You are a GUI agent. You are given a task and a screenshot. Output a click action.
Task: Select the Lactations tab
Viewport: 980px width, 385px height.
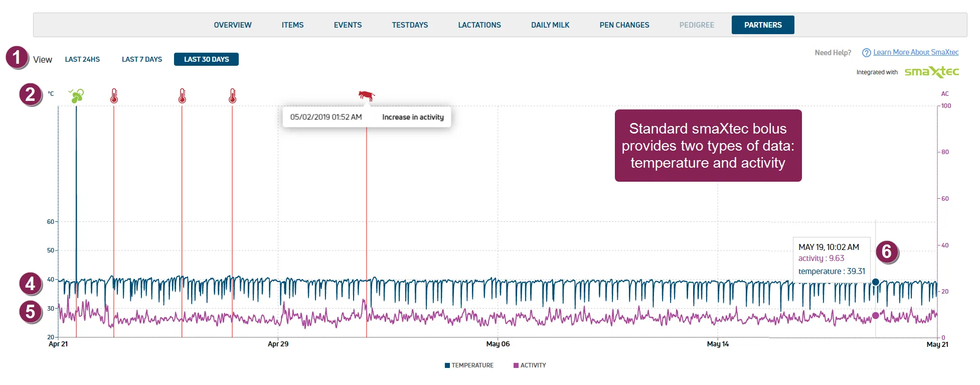pos(479,25)
